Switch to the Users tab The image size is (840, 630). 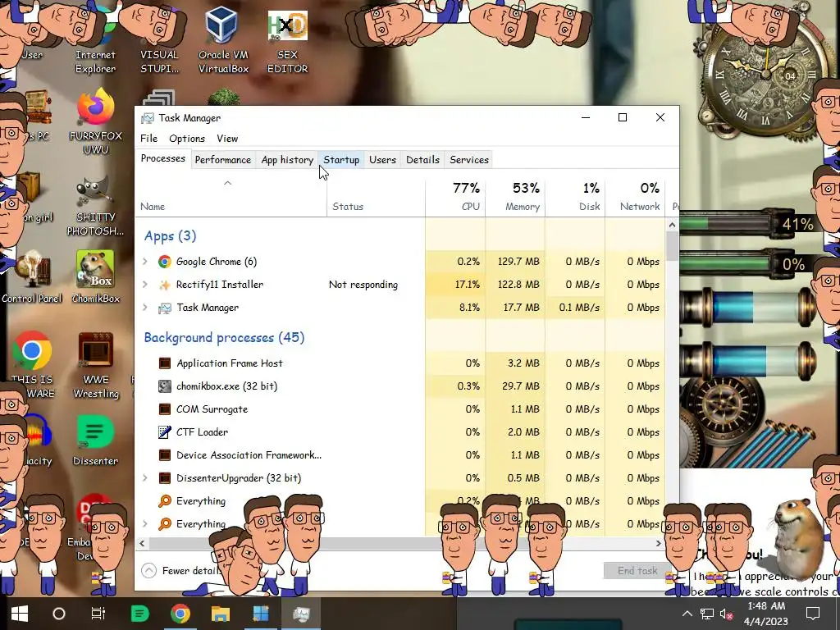[x=382, y=160]
